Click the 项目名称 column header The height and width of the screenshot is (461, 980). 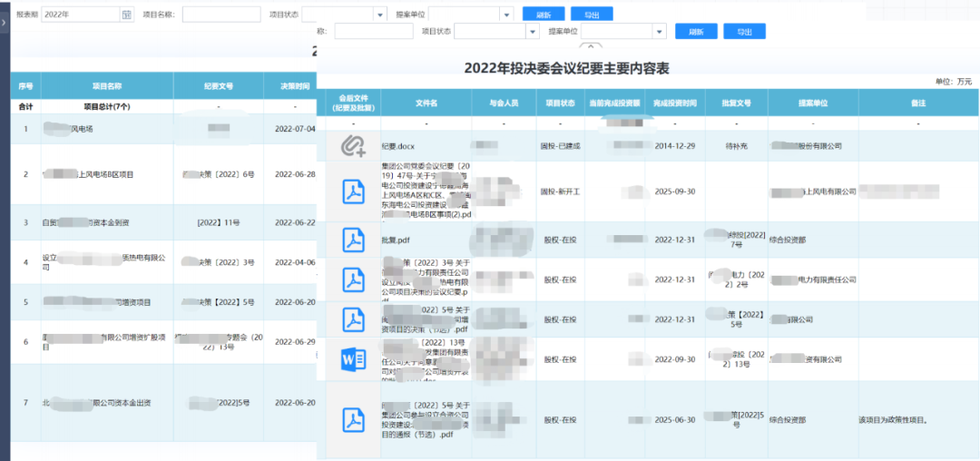[107, 86]
